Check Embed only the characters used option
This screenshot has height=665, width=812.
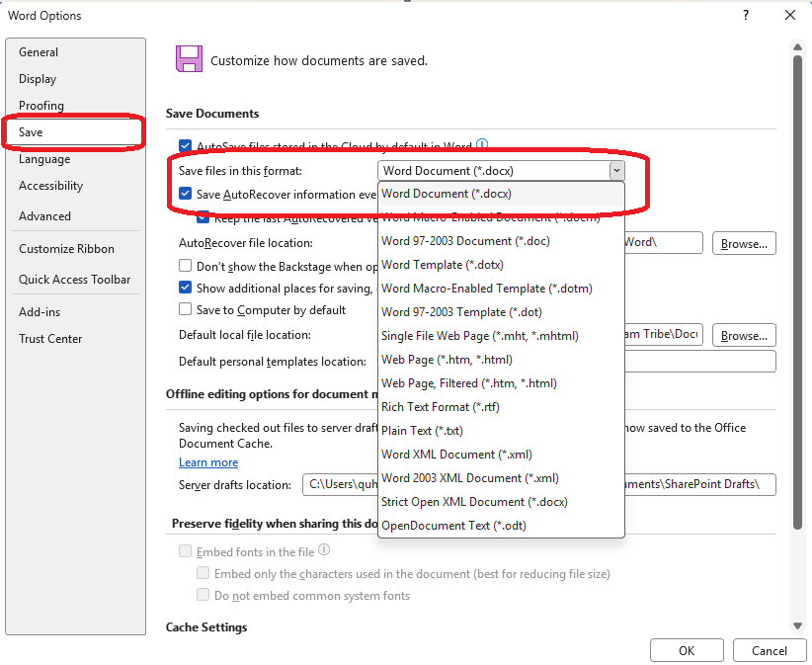point(203,573)
